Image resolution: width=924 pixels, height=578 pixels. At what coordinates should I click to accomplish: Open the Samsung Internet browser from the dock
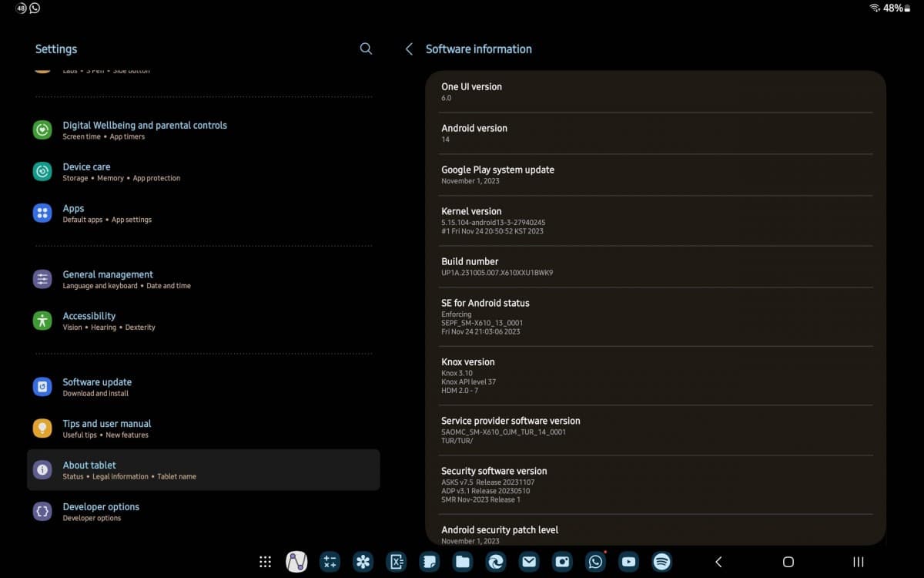(496, 562)
